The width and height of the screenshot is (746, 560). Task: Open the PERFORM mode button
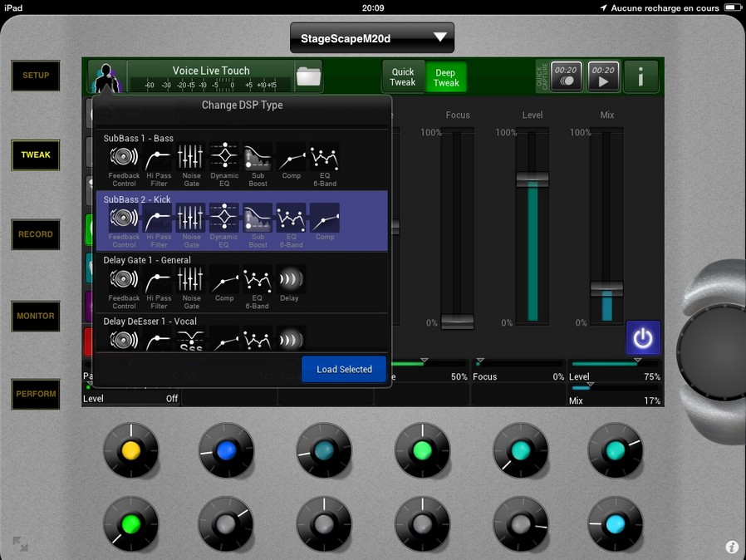coord(36,394)
